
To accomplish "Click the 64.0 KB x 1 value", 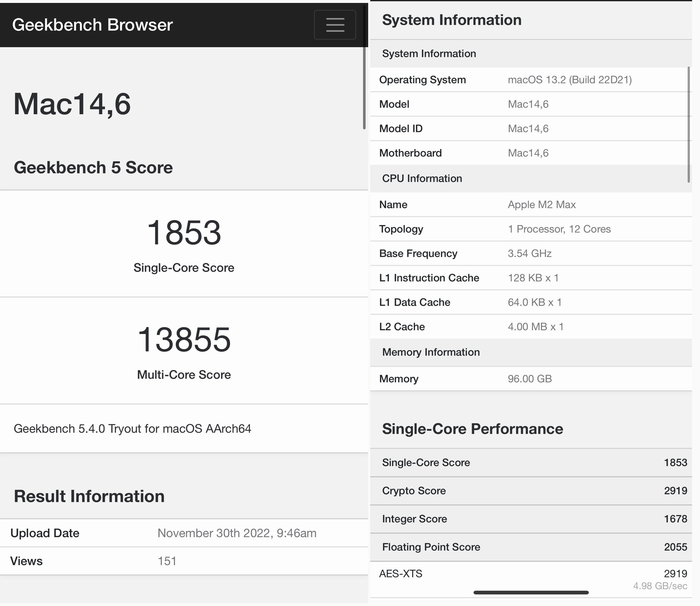I will pyautogui.click(x=535, y=302).
